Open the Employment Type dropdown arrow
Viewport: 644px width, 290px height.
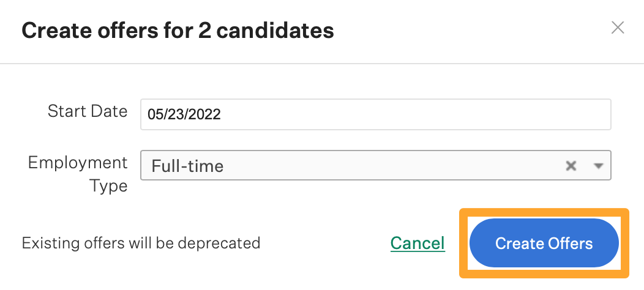pyautogui.click(x=599, y=166)
